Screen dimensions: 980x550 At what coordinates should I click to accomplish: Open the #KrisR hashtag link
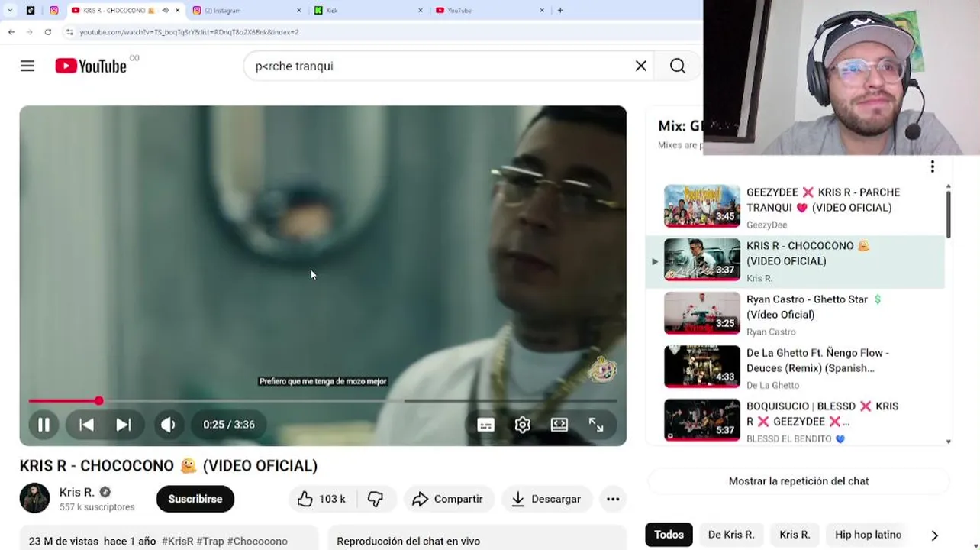coord(177,541)
